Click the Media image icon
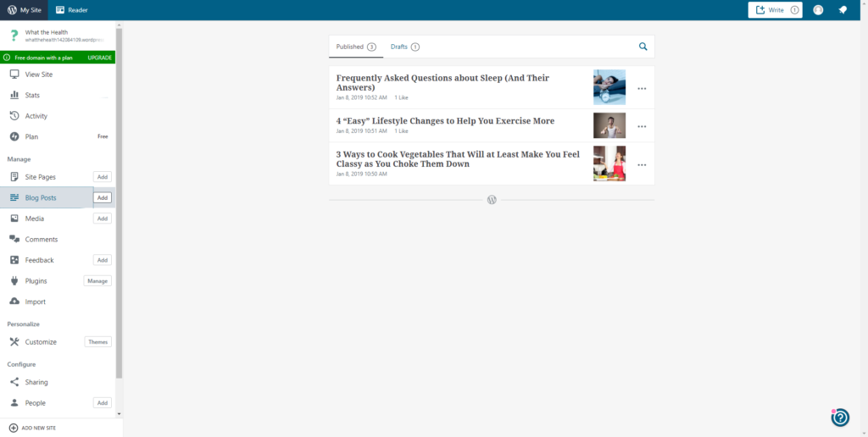This screenshot has height=437, width=868. pos(14,218)
